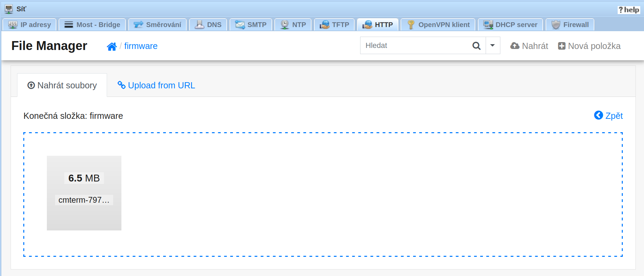Click the Konečná složka: firmware text
This screenshot has width=644, height=276.
pos(73,116)
